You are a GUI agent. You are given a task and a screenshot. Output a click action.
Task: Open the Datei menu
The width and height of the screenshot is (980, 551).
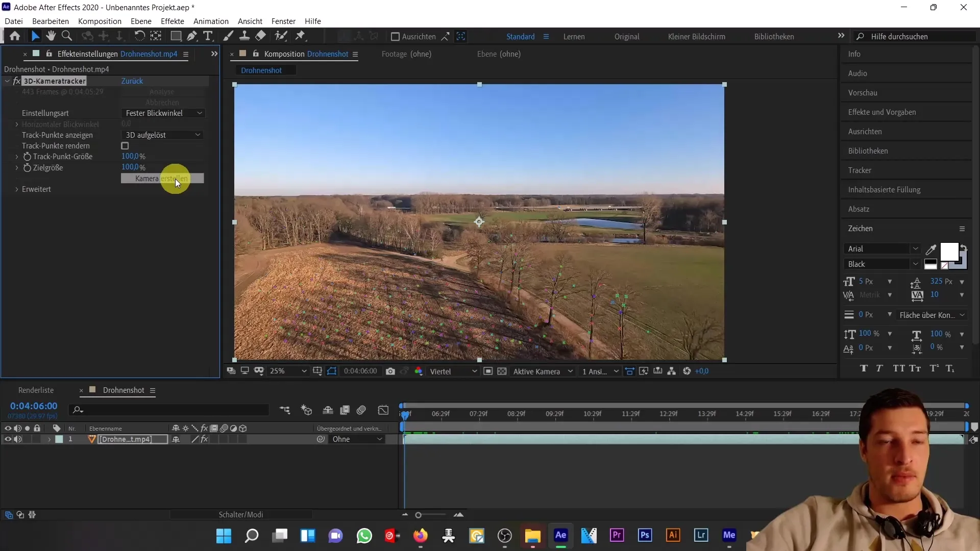[14, 21]
